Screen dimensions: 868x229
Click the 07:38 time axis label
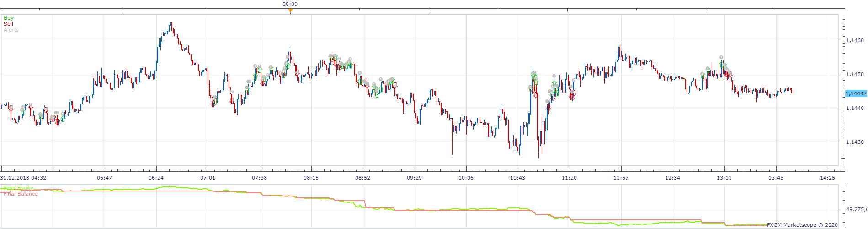coord(259,178)
